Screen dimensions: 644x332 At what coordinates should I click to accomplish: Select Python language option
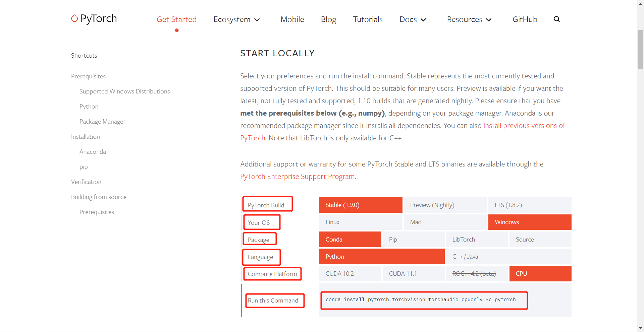pos(382,256)
